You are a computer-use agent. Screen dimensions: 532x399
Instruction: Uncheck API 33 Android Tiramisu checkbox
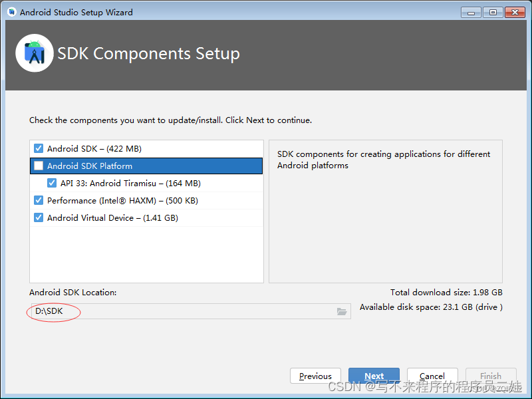point(52,184)
